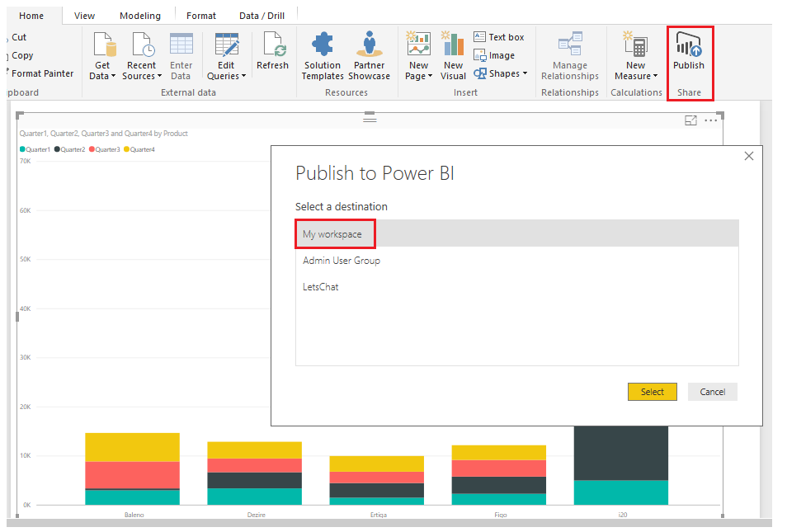Click Quarter1 legend swatch

(22, 149)
